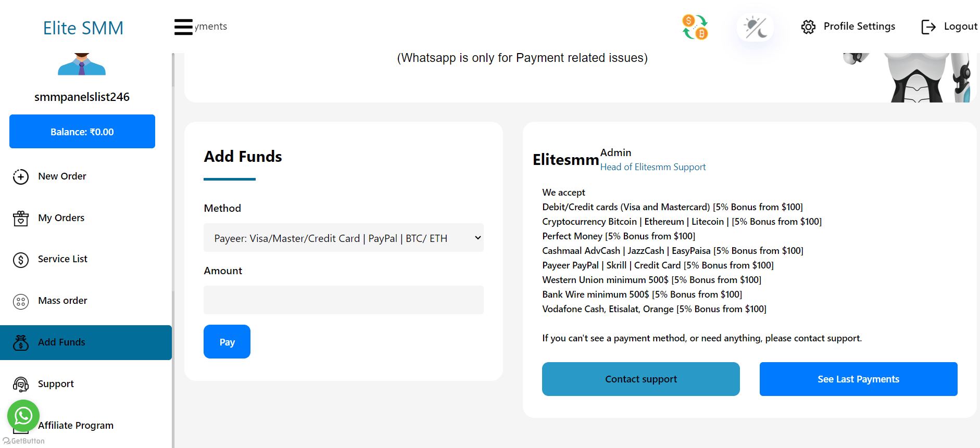Toggle dark/light mode switch
The image size is (980, 448).
click(755, 27)
